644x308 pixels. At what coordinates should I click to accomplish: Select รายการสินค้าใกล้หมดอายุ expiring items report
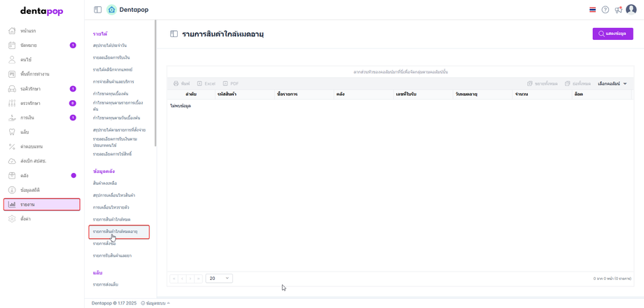coord(119,232)
